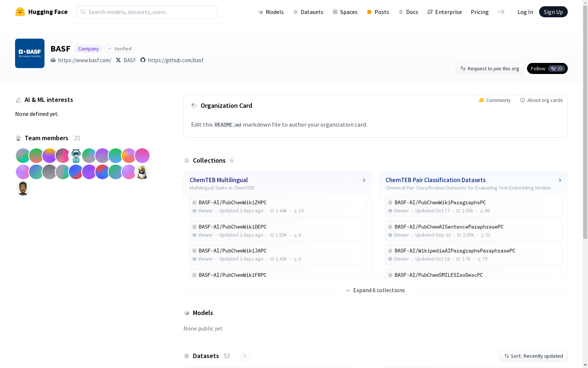588x368 pixels.
Task: Open Posts from the top navigation
Action: [378, 12]
